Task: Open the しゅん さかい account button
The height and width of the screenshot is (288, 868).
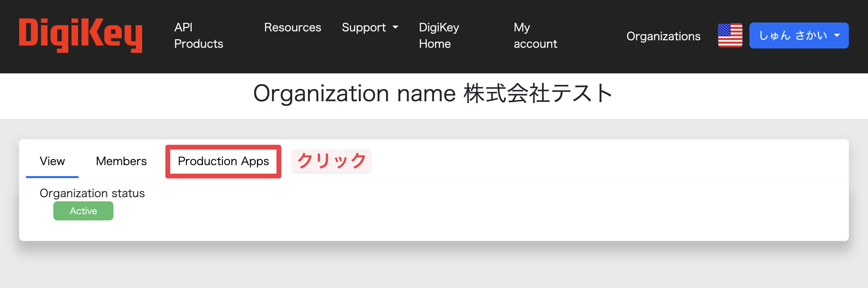Action: [x=793, y=35]
